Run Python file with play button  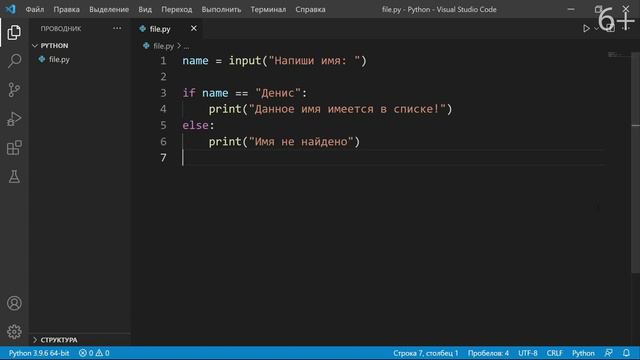tap(586, 28)
